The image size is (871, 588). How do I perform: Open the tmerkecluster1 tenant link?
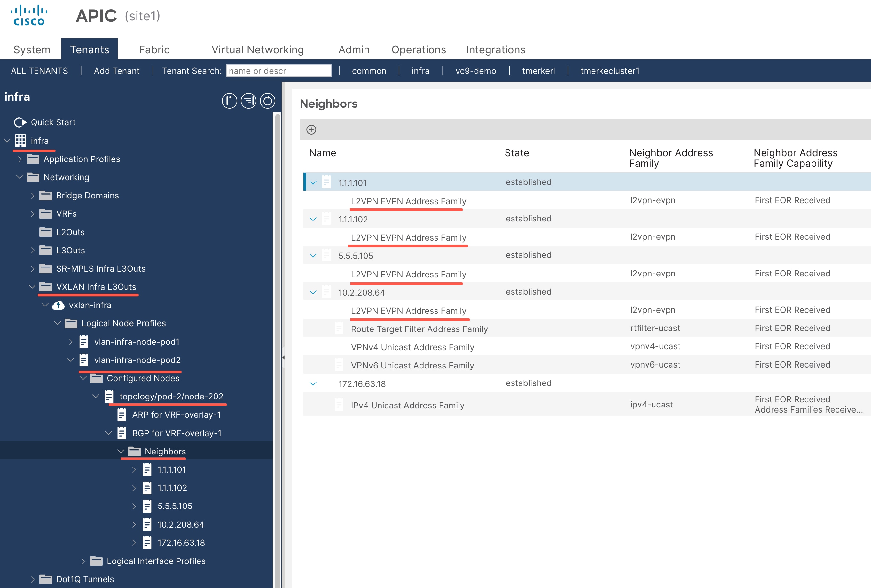click(610, 71)
